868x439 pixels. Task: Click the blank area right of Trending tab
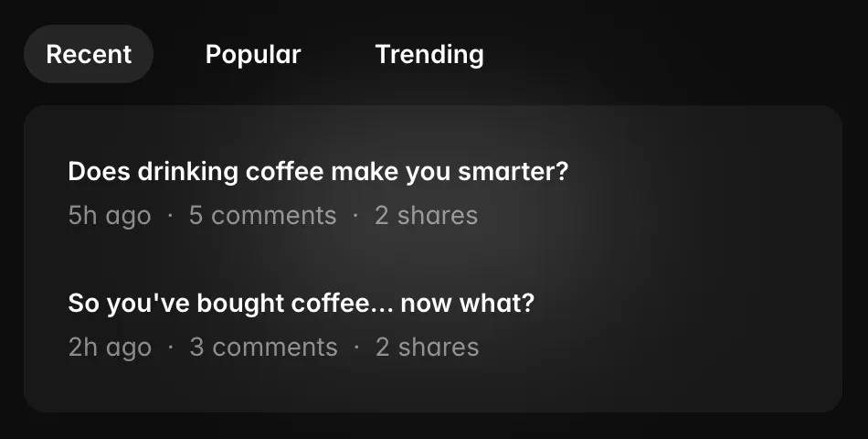coord(676,54)
